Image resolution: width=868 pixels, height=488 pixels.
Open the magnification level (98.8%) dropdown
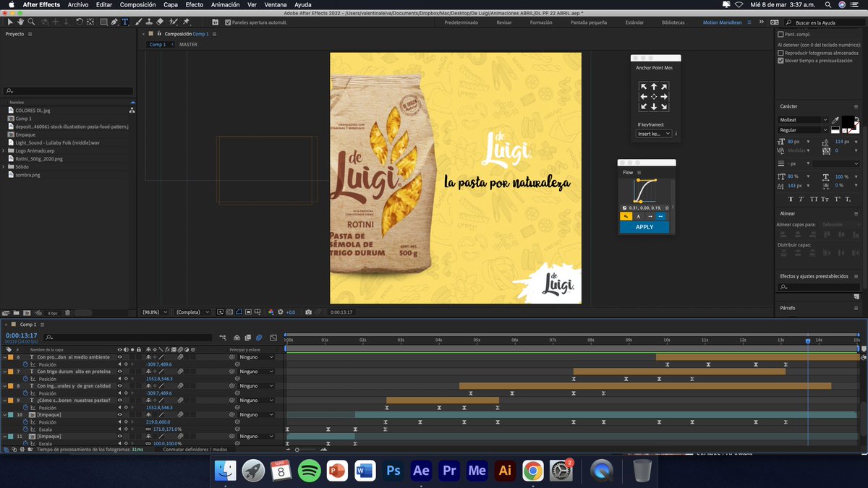coord(153,312)
